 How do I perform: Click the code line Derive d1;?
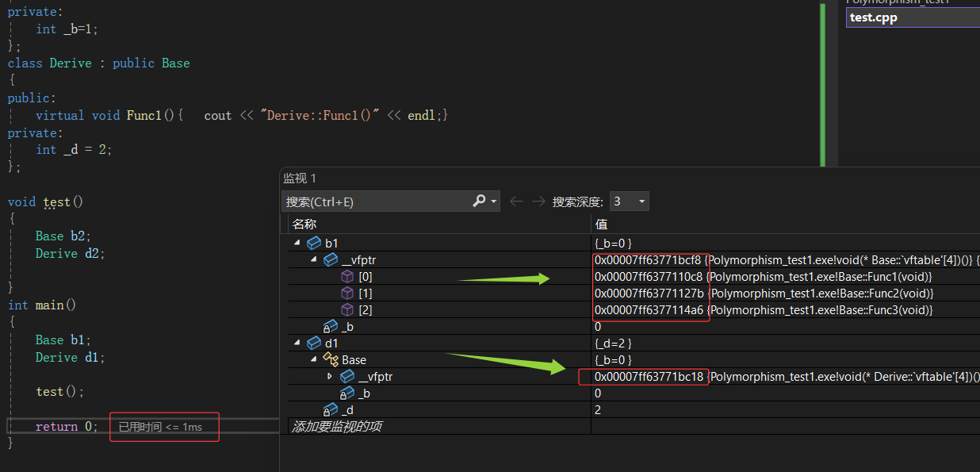point(70,357)
